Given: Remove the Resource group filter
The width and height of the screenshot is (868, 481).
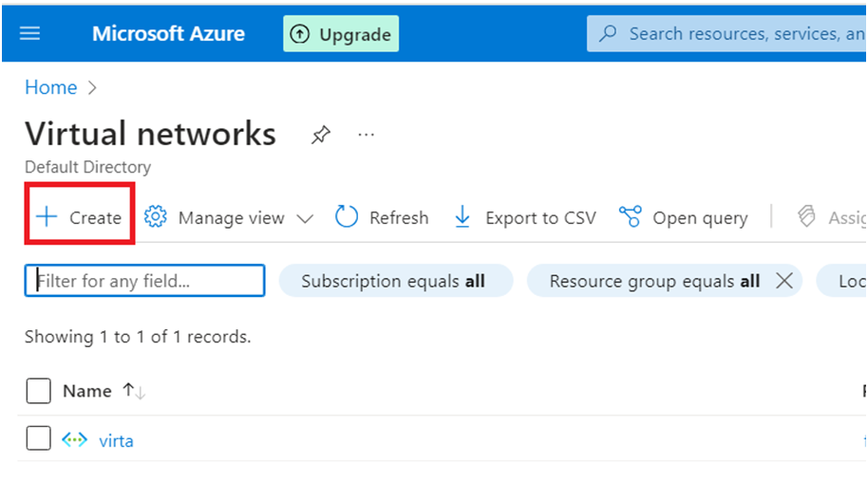Looking at the screenshot, I should click(784, 281).
